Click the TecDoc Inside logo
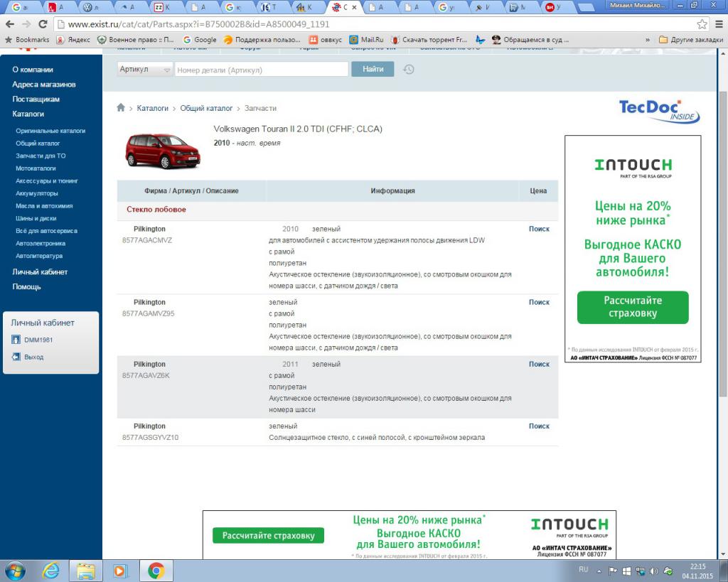Screen dimensions: 728x582 tap(659, 112)
